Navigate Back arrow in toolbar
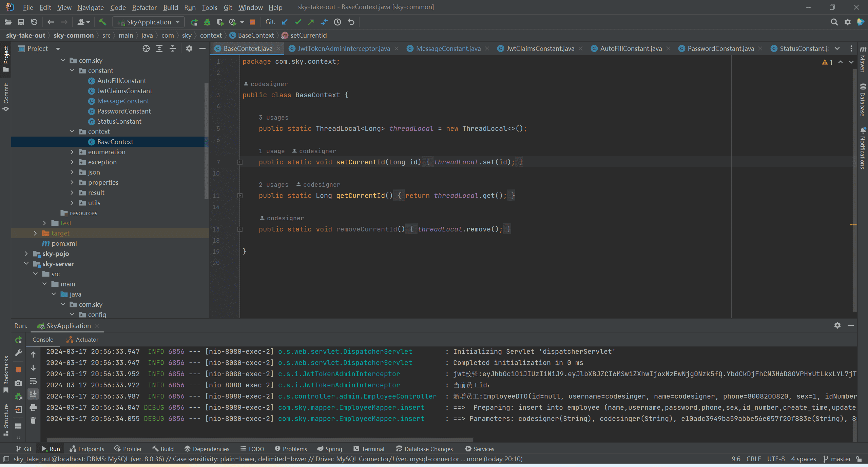Image resolution: width=868 pixels, height=467 pixels. (51, 22)
